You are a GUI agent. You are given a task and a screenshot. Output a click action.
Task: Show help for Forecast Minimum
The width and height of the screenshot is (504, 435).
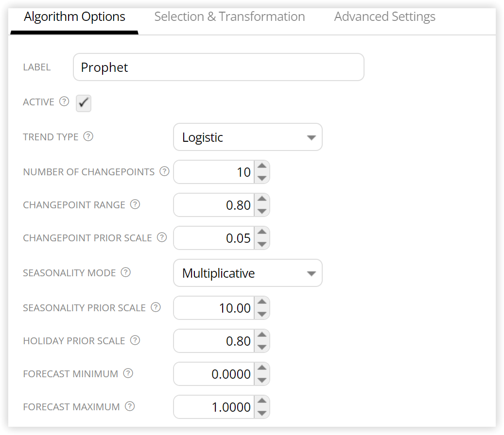coord(128,373)
